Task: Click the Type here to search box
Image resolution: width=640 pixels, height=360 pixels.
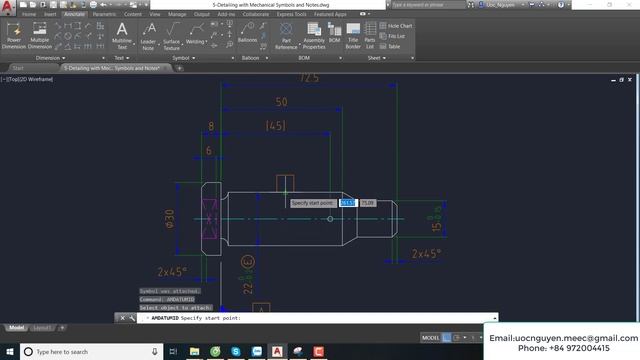Action: [91, 351]
